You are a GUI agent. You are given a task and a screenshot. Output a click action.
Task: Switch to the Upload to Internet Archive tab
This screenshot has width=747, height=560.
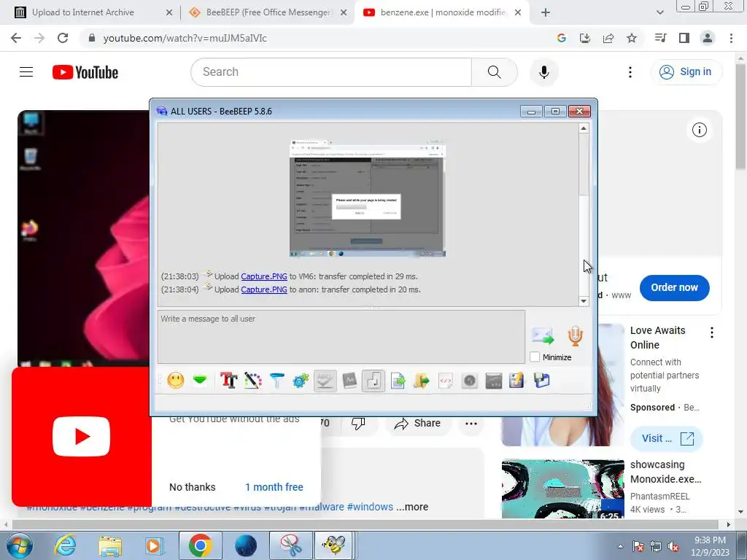83,12
